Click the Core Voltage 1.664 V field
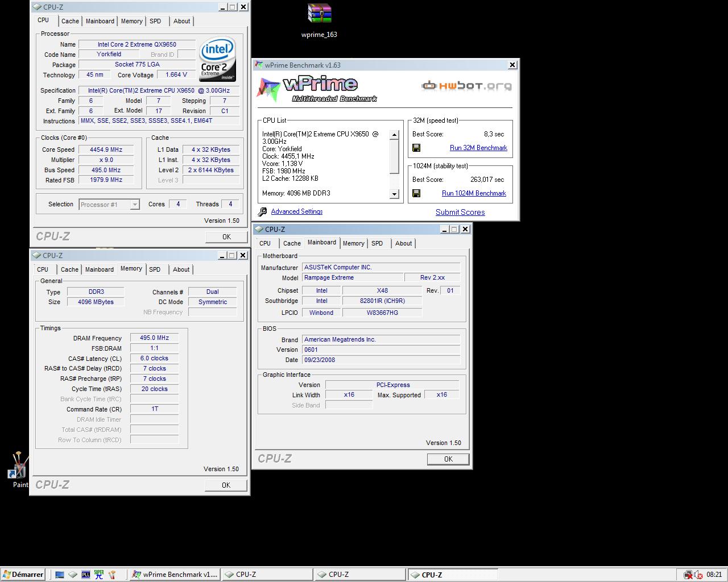 coord(176,74)
